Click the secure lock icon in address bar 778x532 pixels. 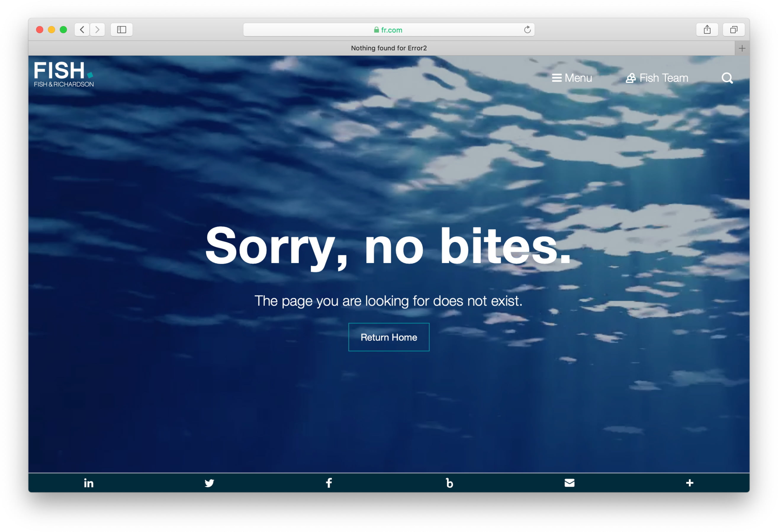376,30
